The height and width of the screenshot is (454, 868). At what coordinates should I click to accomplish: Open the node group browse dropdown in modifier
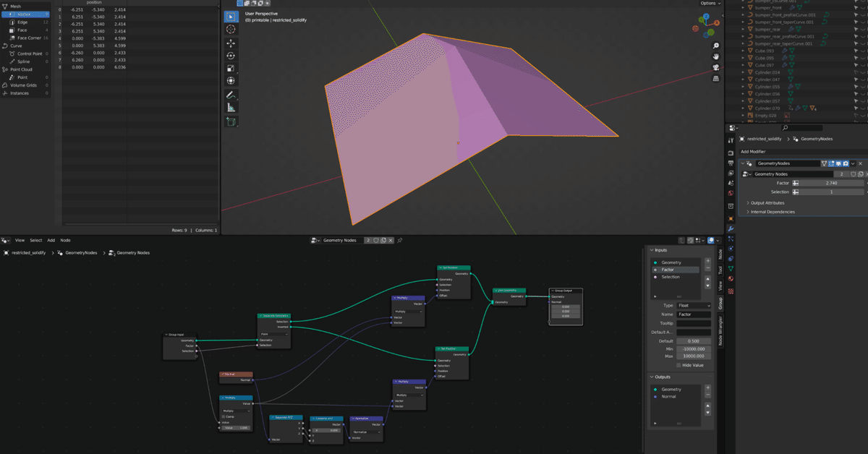point(746,174)
